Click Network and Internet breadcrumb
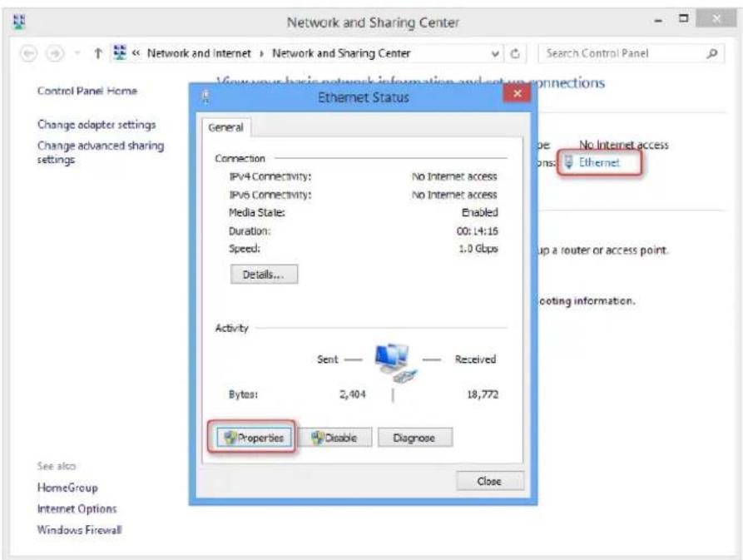 (x=199, y=53)
